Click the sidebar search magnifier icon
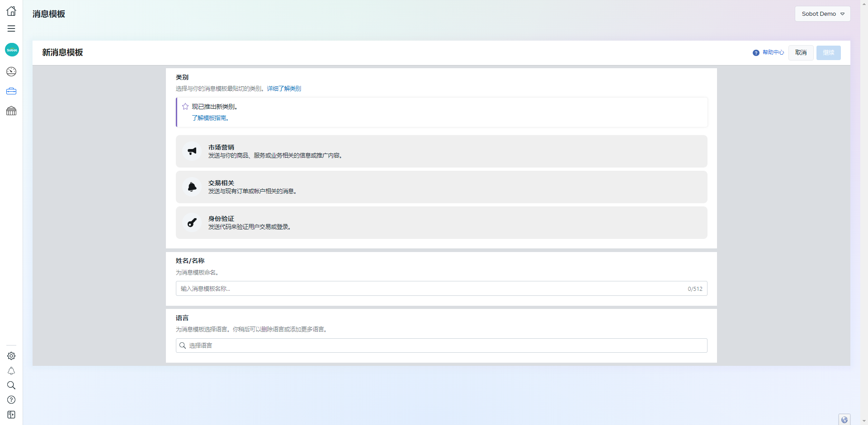Viewport: 868px width, 425px height. (11, 385)
